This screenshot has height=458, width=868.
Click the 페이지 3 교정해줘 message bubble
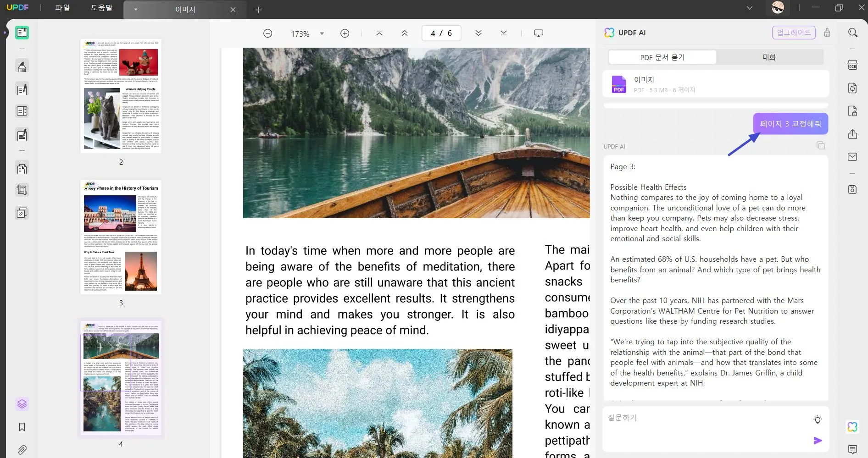pyautogui.click(x=790, y=124)
